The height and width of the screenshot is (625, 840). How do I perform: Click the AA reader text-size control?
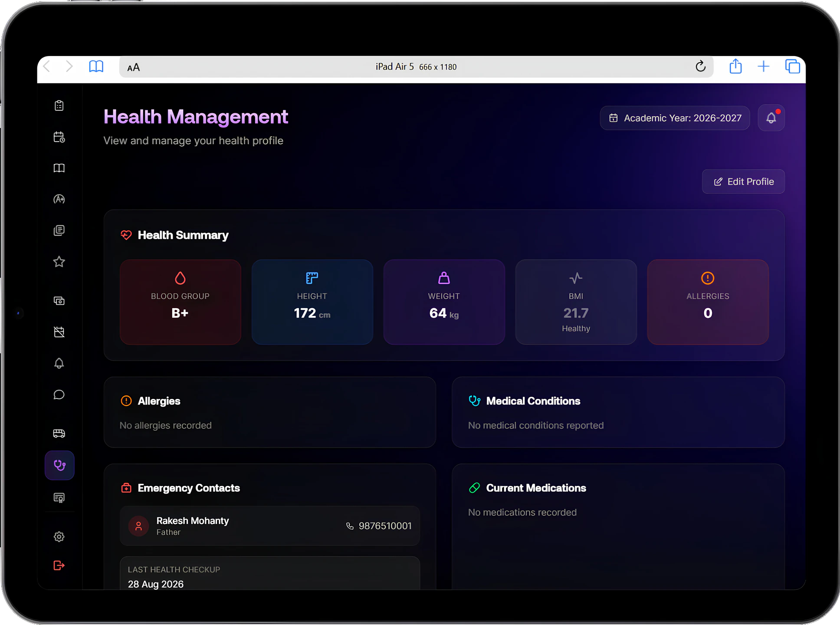(x=134, y=67)
